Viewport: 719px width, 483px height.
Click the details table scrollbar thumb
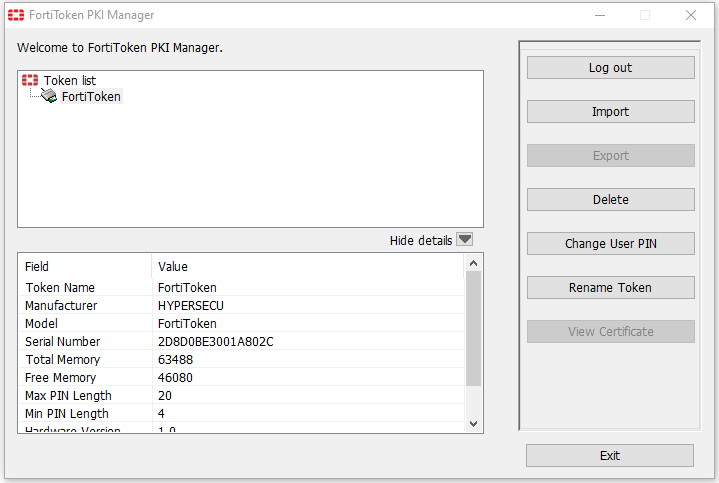pyautogui.click(x=474, y=328)
